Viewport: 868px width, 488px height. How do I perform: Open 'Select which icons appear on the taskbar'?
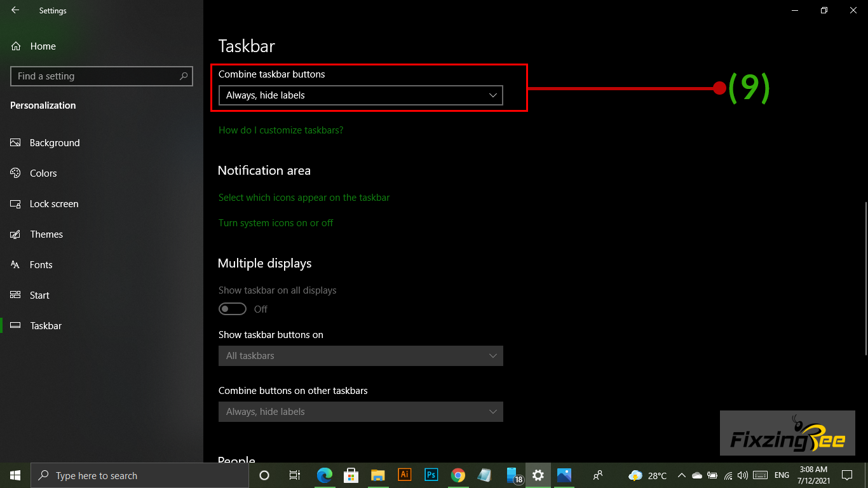tap(304, 198)
